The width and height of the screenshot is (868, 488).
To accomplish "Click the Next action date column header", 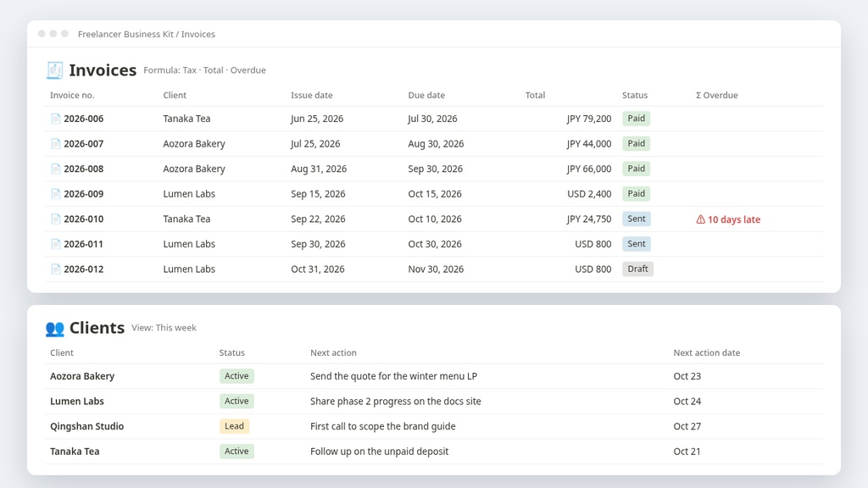I will (x=706, y=353).
